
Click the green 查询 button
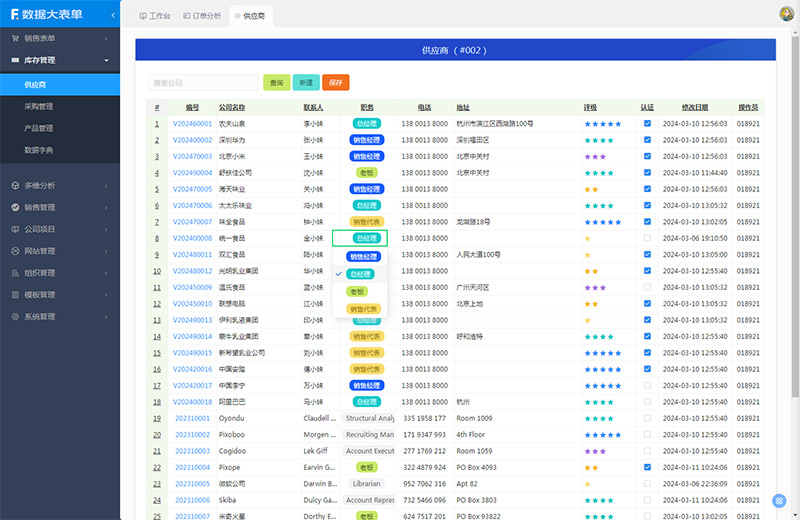click(277, 83)
